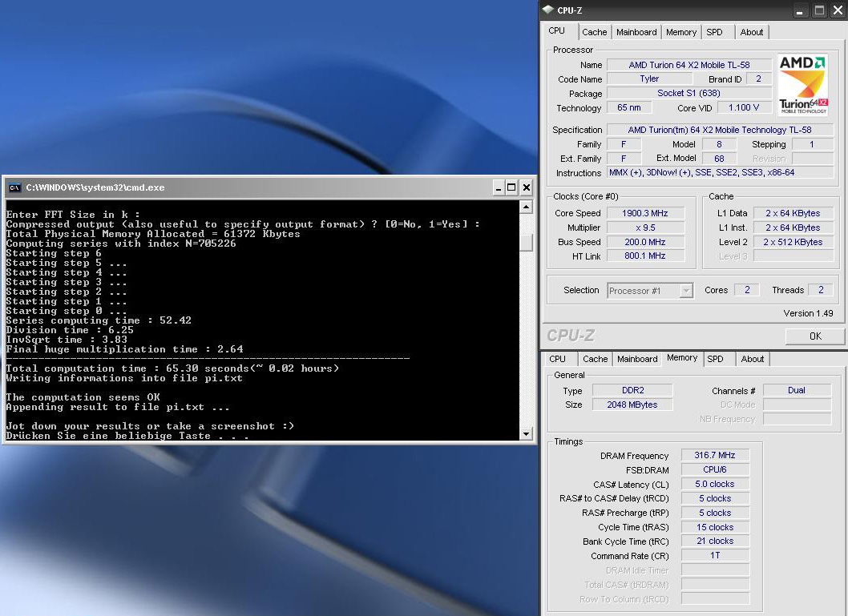The width and height of the screenshot is (848, 616).
Task: Click the memory Size value 2048 MBytes
Action: pos(632,405)
